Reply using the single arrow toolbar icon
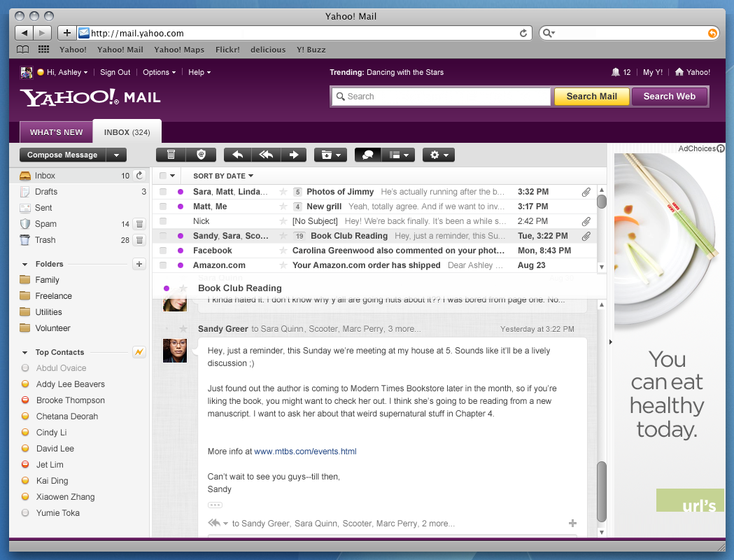Viewport: 734px width, 560px height. coord(238,155)
